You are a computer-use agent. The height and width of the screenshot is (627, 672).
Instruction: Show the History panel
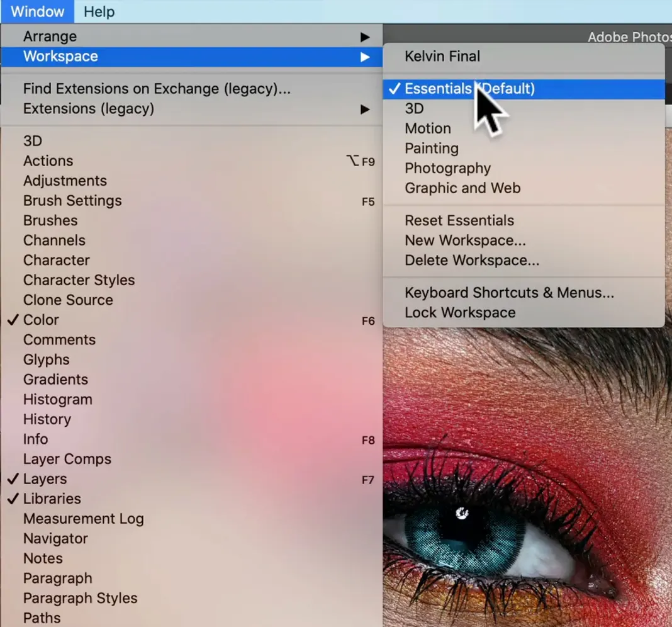pyautogui.click(x=191, y=419)
